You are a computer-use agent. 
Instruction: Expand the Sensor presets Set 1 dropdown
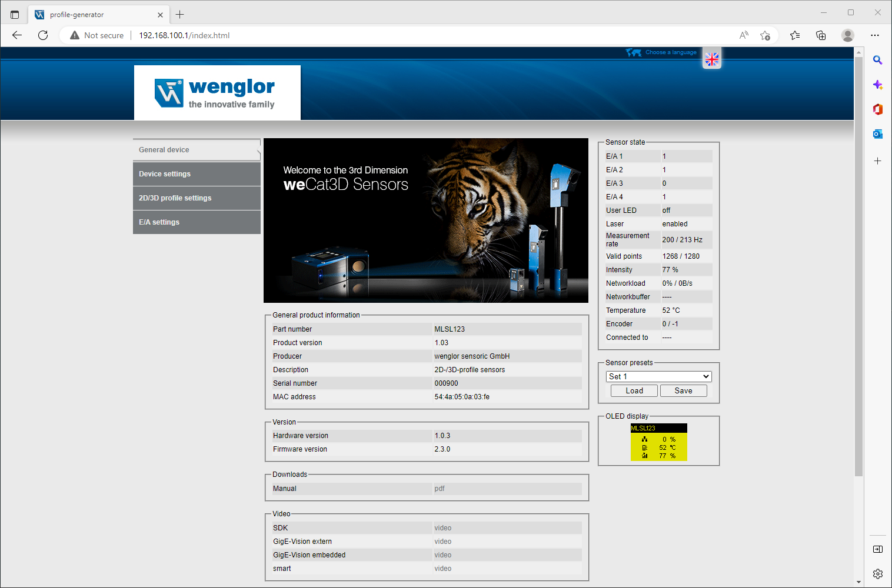[x=658, y=376]
